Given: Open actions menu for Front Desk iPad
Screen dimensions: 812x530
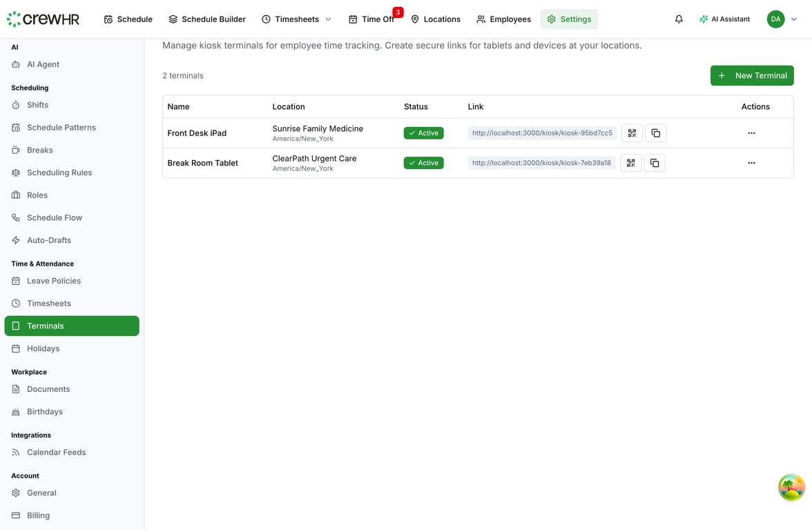Looking at the screenshot, I should point(751,133).
